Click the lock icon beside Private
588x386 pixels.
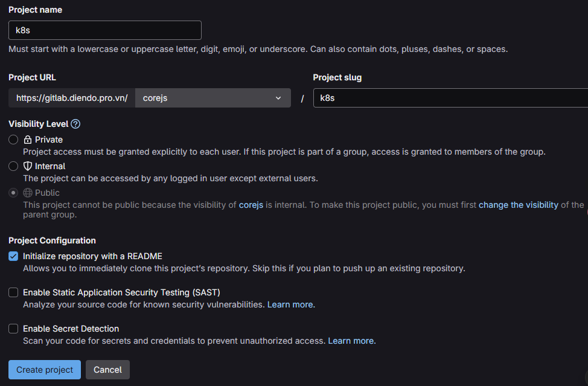pos(28,140)
